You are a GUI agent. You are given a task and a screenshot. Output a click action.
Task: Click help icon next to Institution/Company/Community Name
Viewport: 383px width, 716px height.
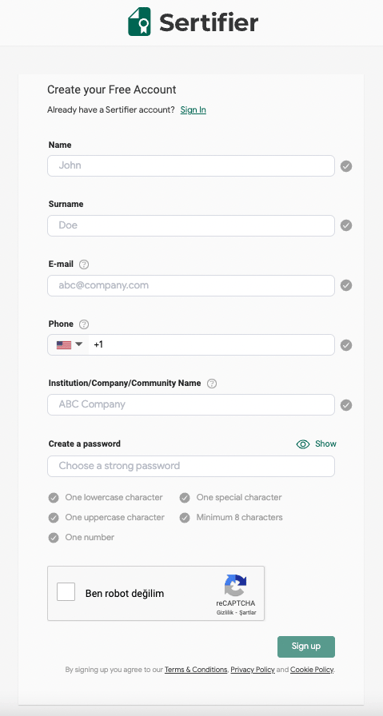pos(212,384)
